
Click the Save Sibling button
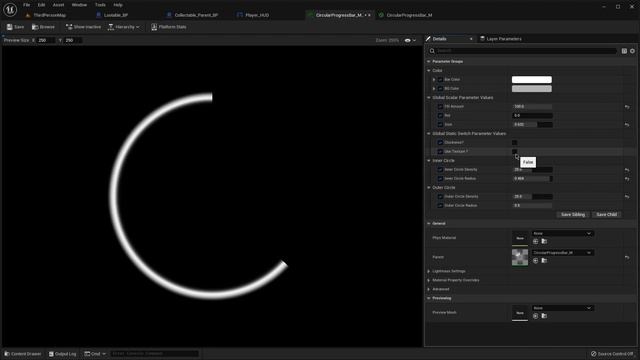coord(573,214)
